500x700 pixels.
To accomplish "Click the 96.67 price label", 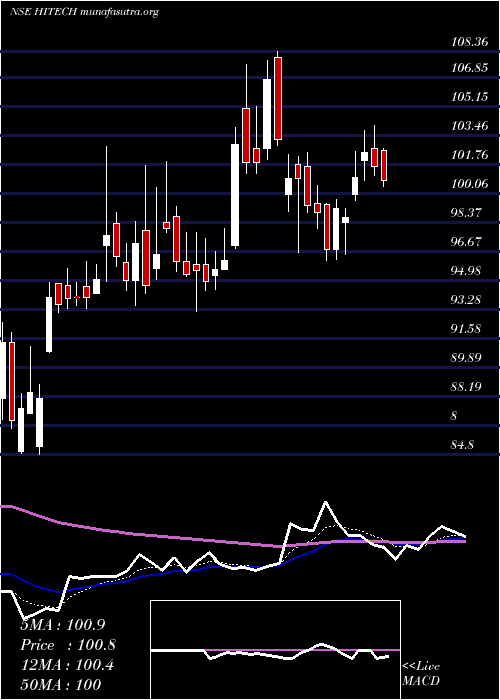I will [x=467, y=242].
